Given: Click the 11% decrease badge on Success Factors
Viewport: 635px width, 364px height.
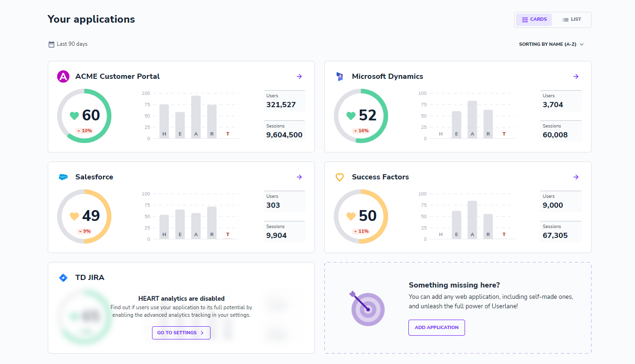Looking at the screenshot, I should click(x=361, y=231).
